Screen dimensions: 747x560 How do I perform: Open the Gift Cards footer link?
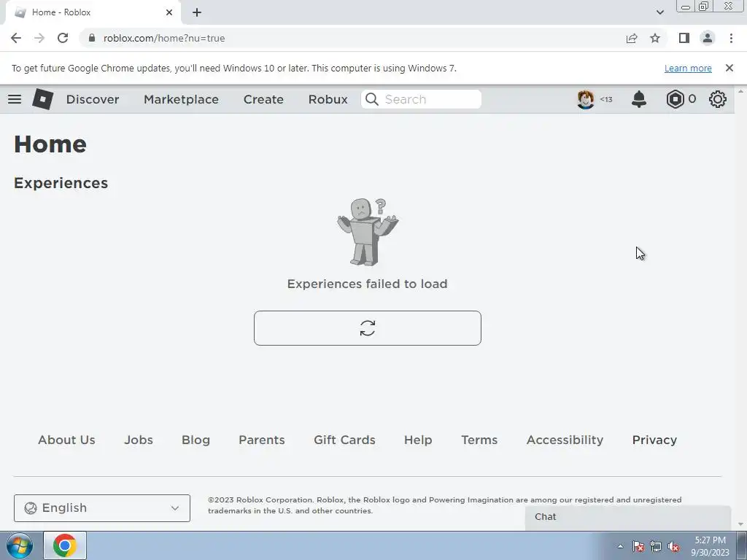click(x=344, y=440)
